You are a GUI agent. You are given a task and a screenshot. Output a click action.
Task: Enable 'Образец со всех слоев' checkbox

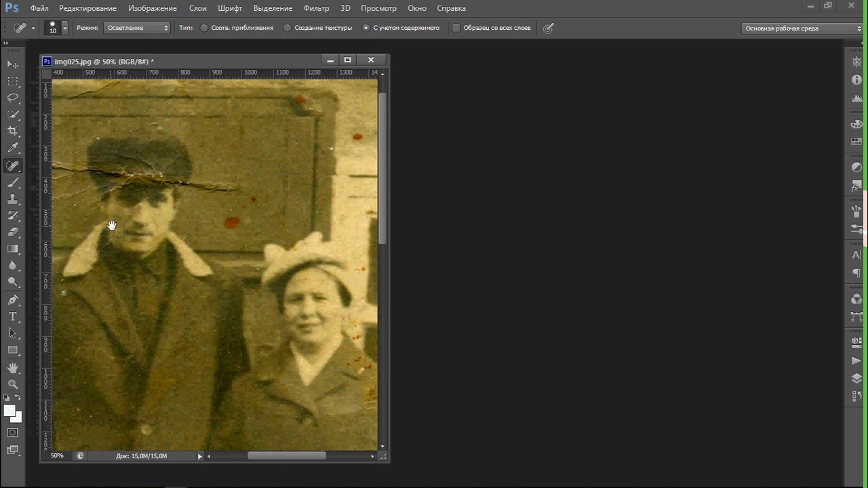[x=456, y=28]
